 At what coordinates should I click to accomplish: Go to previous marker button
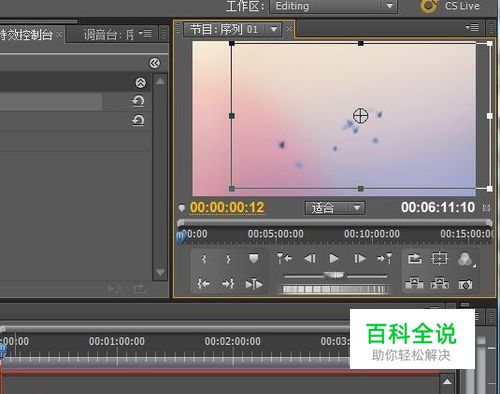[x=284, y=258]
